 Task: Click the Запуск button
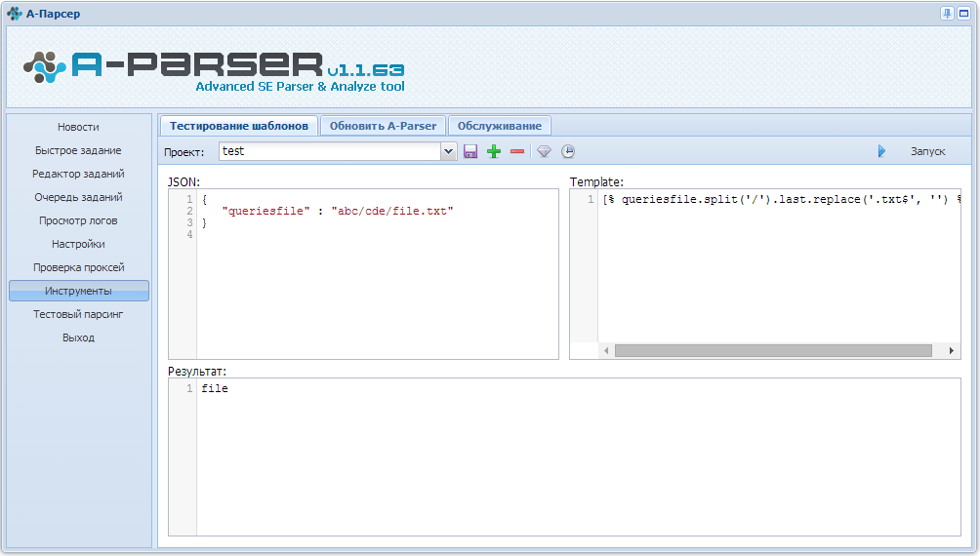[x=927, y=151]
